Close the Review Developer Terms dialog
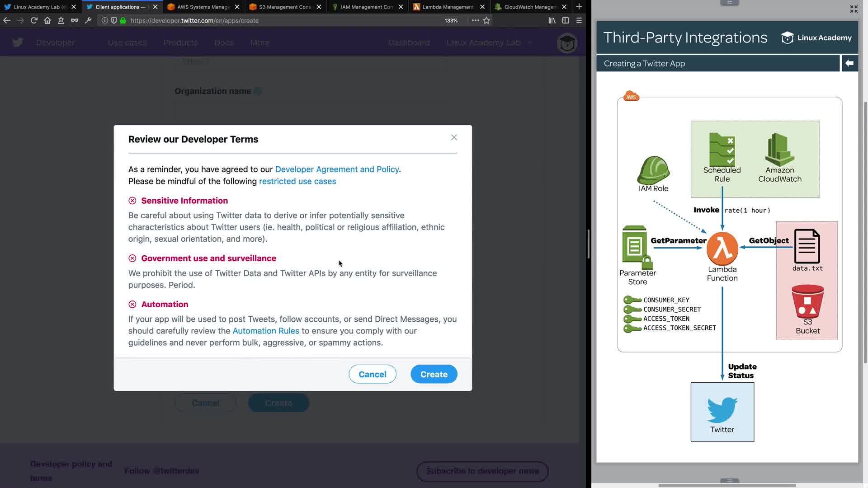Image resolution: width=868 pixels, height=488 pixels. tap(454, 137)
